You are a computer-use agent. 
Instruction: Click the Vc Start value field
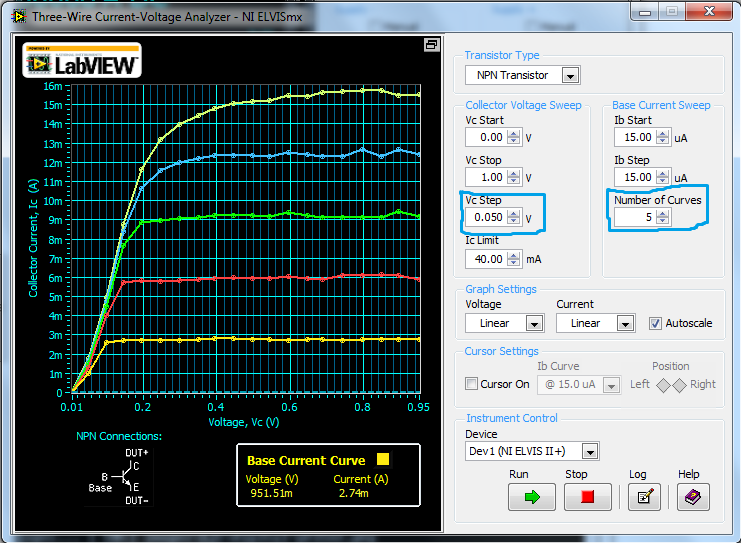click(x=486, y=138)
